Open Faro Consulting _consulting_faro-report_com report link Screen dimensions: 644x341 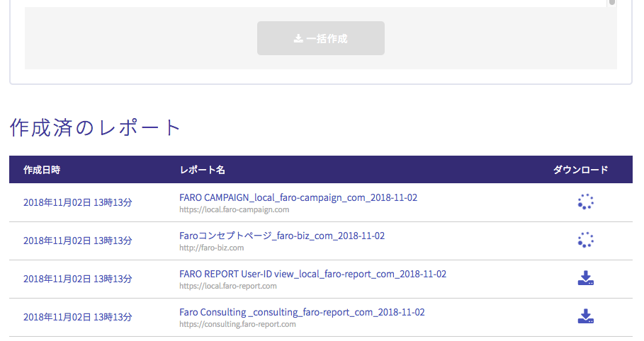click(302, 312)
